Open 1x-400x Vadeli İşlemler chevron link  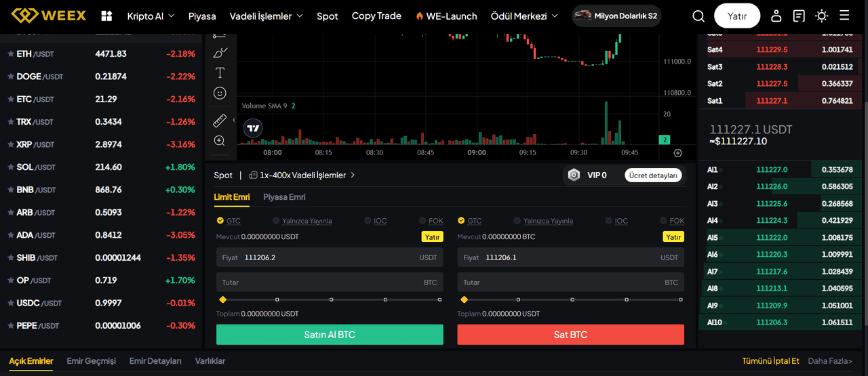[x=353, y=175]
